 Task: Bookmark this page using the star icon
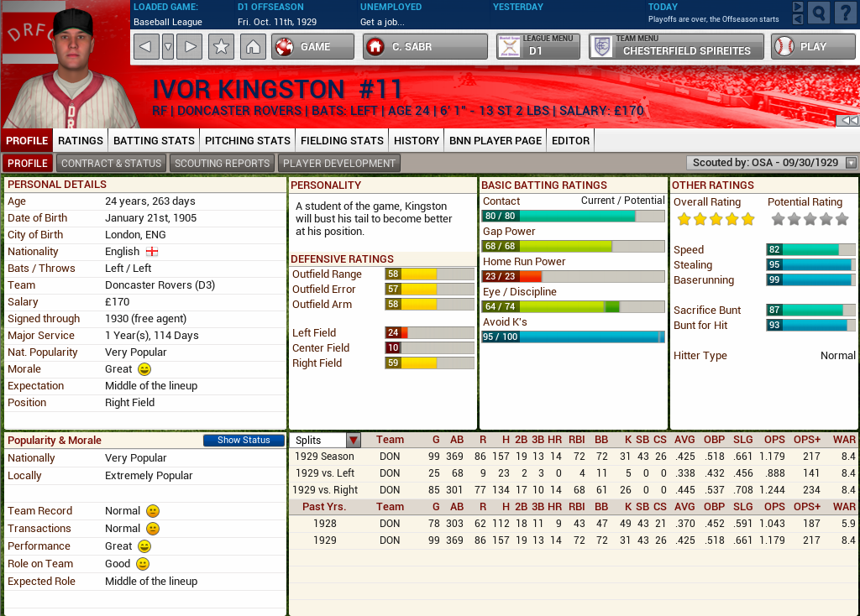tap(220, 46)
